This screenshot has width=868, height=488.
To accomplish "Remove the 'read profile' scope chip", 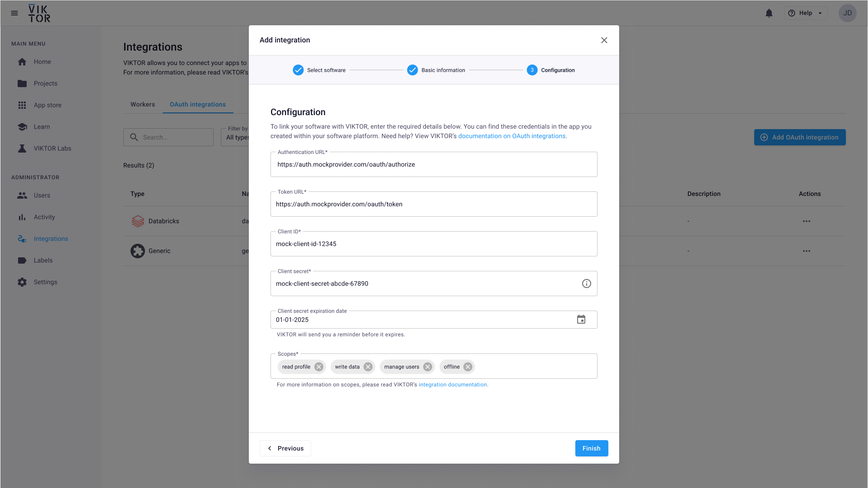I will click(x=319, y=367).
